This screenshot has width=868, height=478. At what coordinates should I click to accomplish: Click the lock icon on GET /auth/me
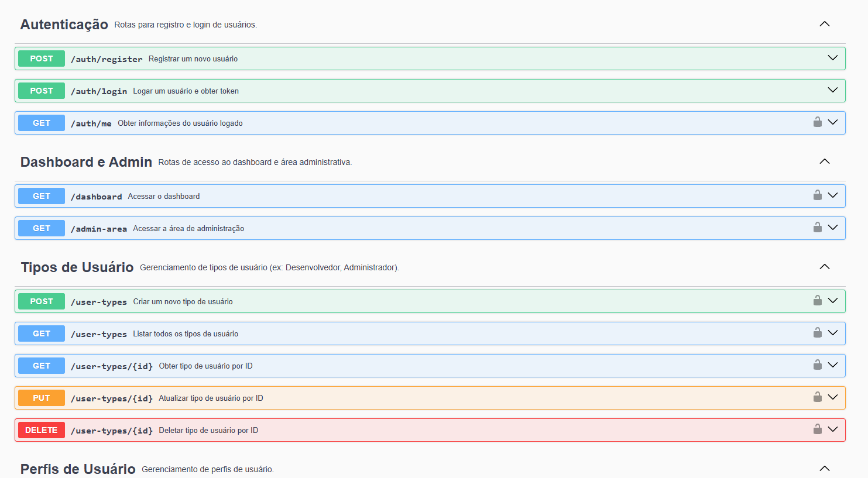[817, 122]
